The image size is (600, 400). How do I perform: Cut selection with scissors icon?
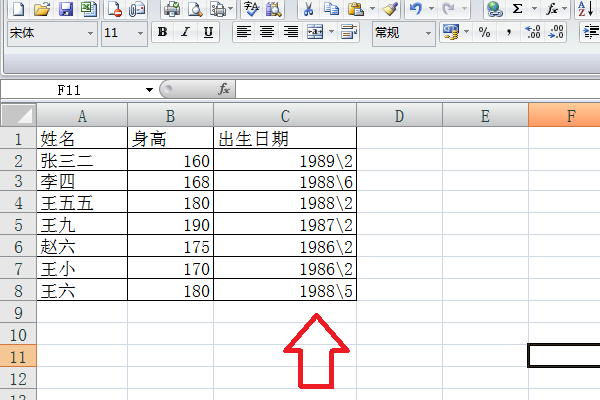pyautogui.click(x=308, y=9)
